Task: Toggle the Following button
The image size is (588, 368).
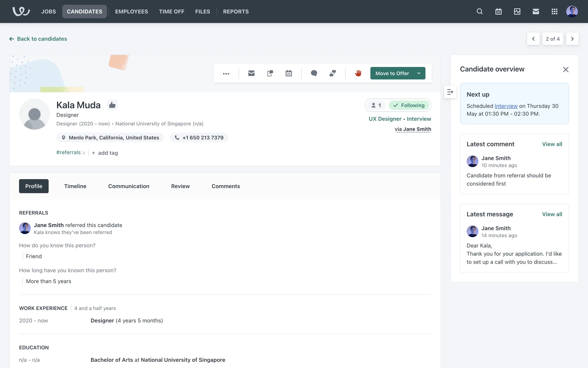Action: point(409,105)
